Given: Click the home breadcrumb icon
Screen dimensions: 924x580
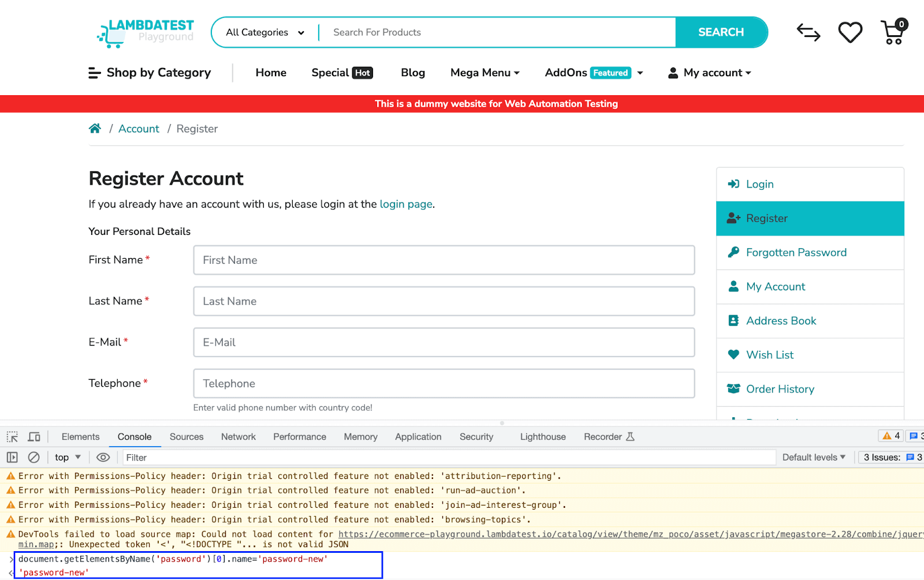Looking at the screenshot, I should 95,129.
